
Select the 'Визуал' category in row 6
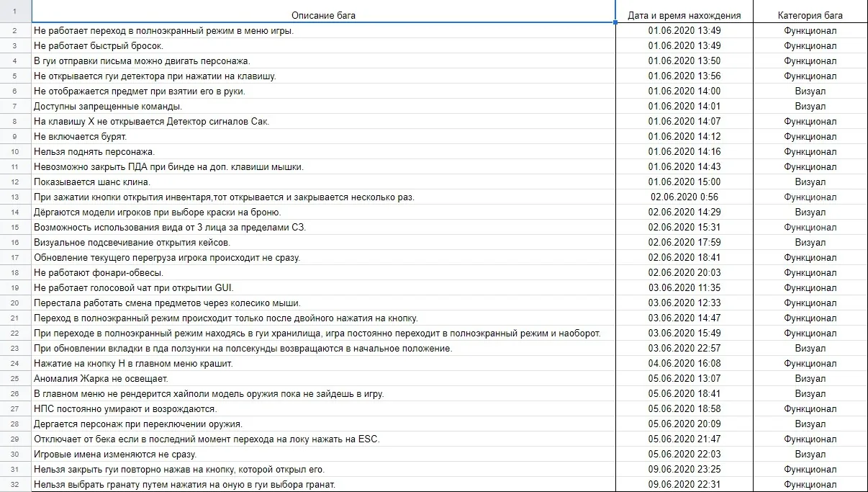click(810, 91)
